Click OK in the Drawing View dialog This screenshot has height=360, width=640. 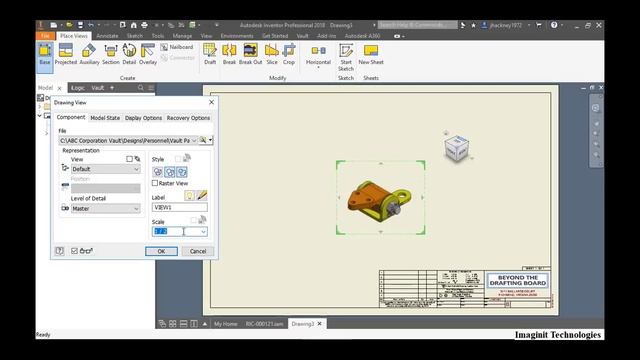pyautogui.click(x=161, y=251)
